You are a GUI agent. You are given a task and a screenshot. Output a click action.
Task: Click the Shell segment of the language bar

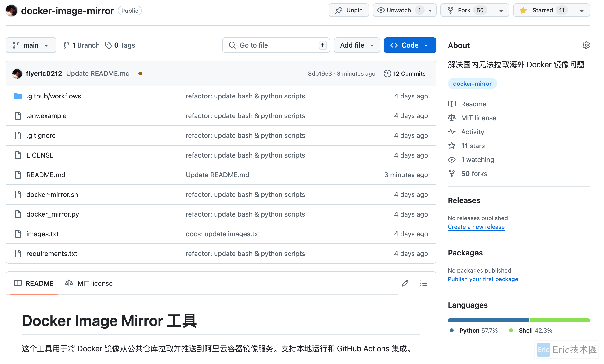(x=560, y=320)
